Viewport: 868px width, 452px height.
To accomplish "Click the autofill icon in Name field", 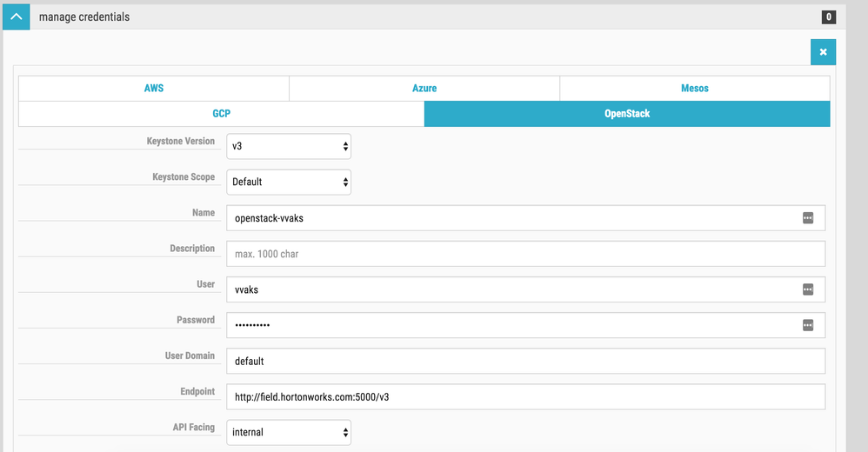I will point(807,218).
